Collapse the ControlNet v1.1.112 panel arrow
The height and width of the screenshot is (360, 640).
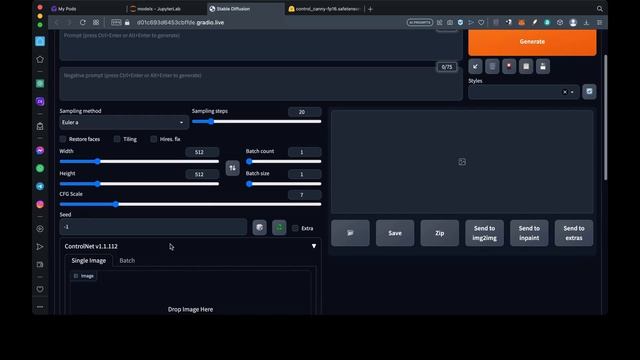tap(314, 246)
